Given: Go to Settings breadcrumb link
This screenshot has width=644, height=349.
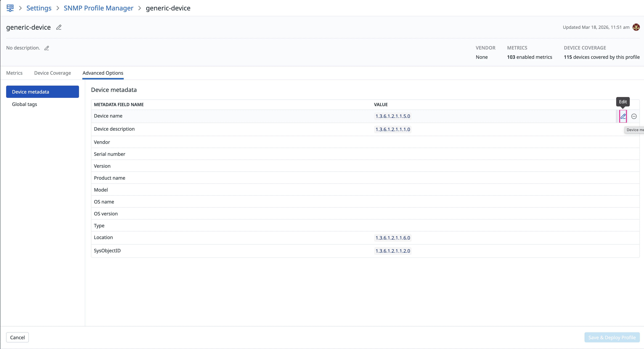Looking at the screenshot, I should pyautogui.click(x=39, y=8).
